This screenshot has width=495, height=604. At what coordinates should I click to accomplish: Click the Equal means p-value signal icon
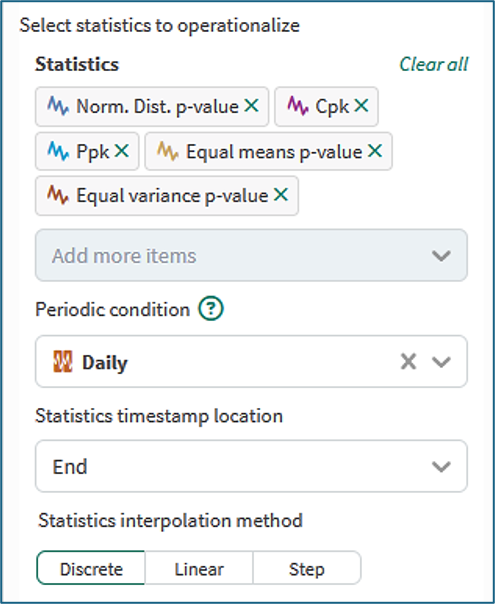(x=168, y=151)
